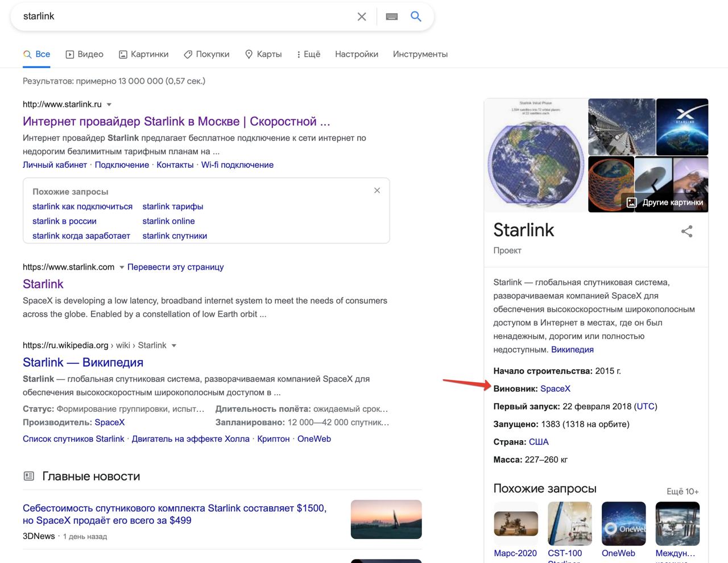Screen dimensions: 728x563
Task: Open the OneWeb link under Wikipedia result
Action: (314, 439)
